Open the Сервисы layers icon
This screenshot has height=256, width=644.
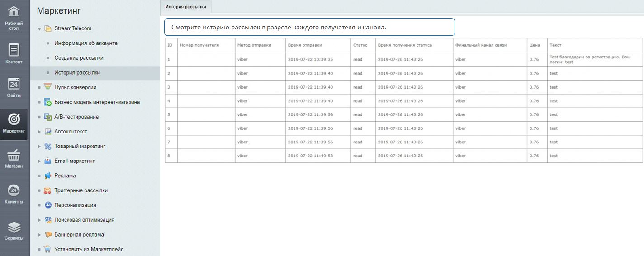click(14, 227)
